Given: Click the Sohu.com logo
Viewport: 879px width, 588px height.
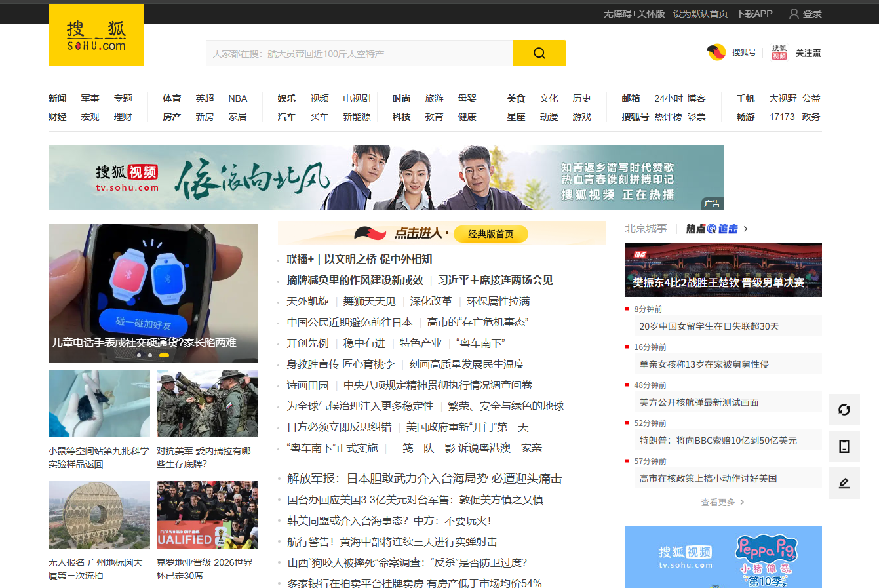Looking at the screenshot, I should coord(96,35).
